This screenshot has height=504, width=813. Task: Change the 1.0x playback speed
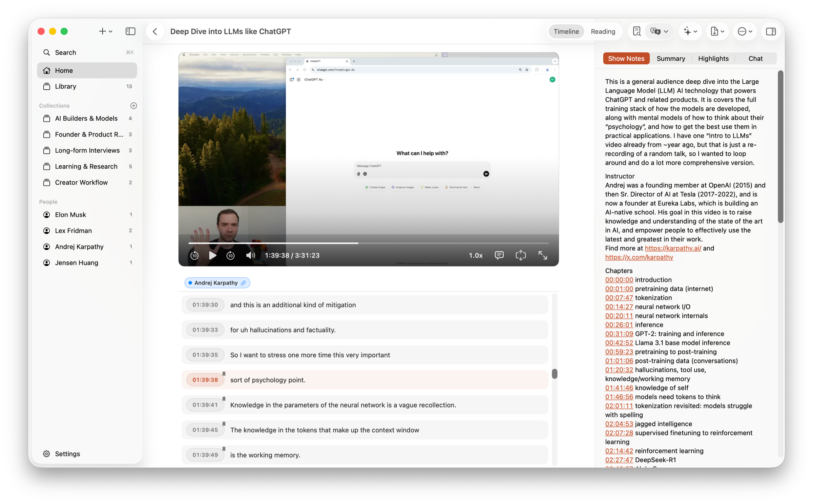click(x=476, y=255)
